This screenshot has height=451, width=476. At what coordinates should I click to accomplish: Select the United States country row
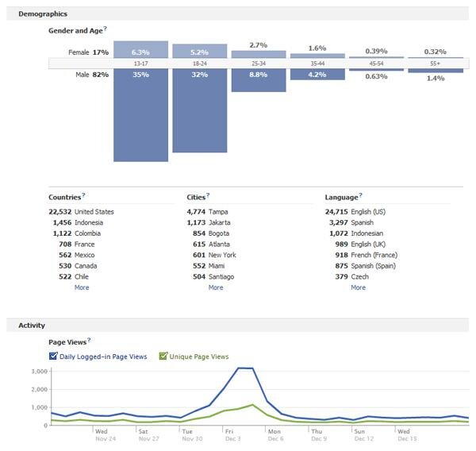[x=82, y=212]
